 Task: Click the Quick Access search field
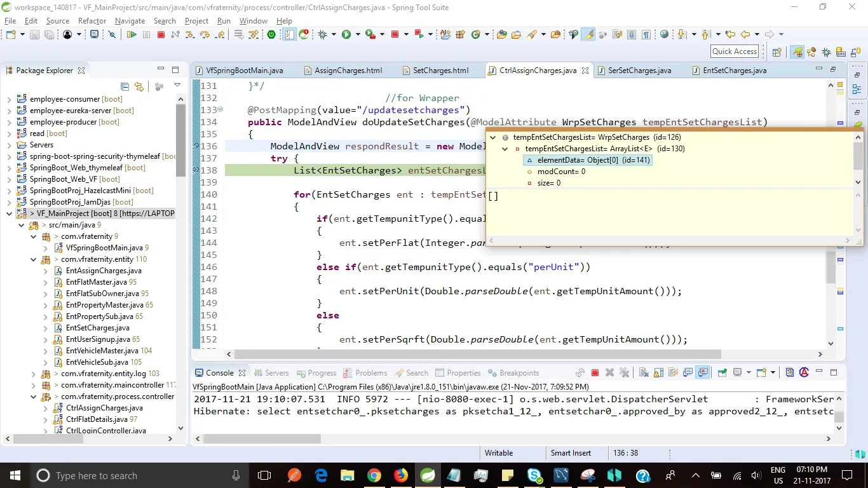[734, 51]
